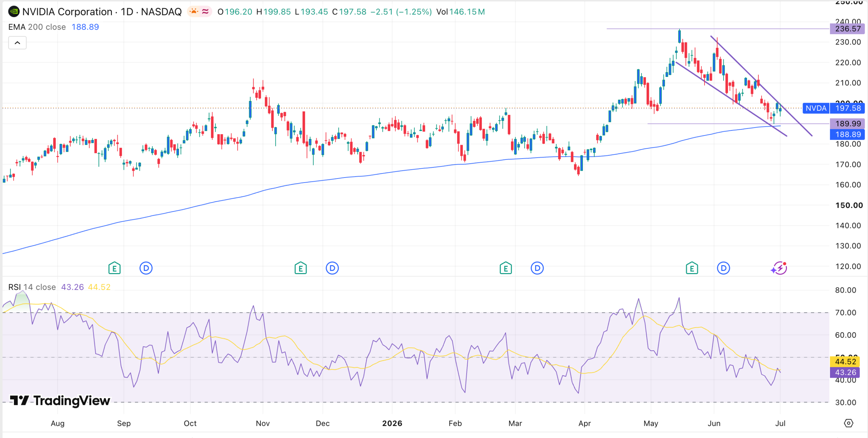Open the late-February earnings E marker
Image resolution: width=868 pixels, height=438 pixels.
(506, 268)
